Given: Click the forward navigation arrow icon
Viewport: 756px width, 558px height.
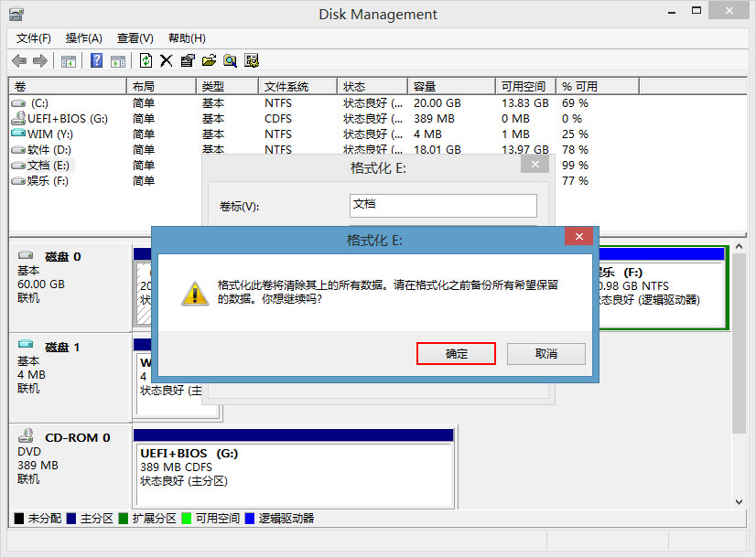Looking at the screenshot, I should 38,60.
